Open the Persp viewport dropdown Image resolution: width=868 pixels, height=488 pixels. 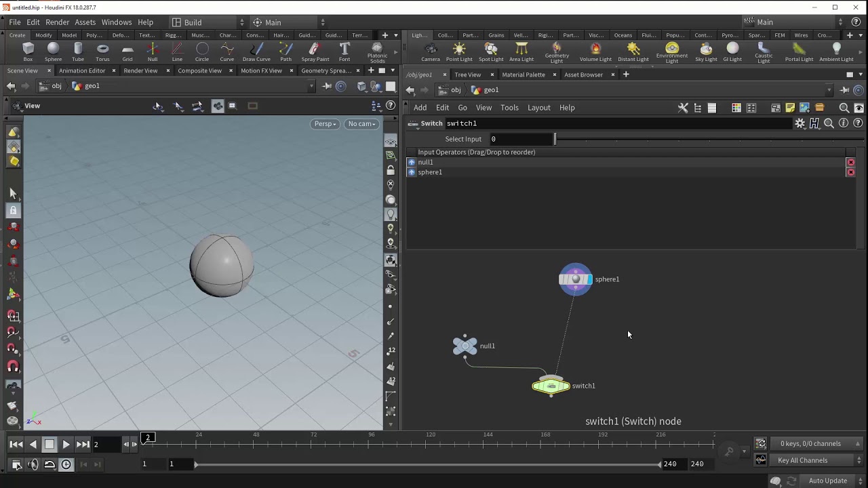point(325,124)
